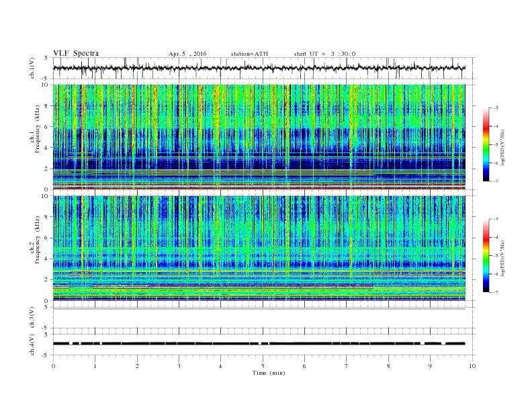
Task: Click the gray flat line in the ch.3 panel
Action: click(259, 309)
